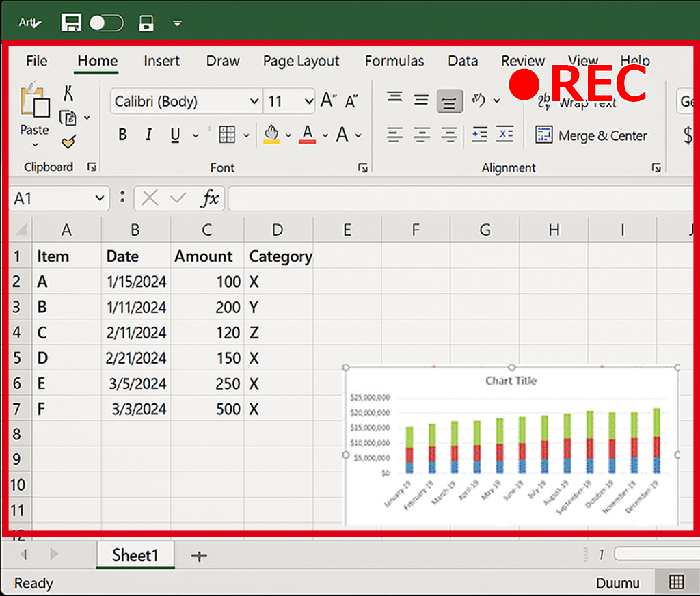The image size is (700, 596).
Task: Click the Increase Font Size icon
Action: 327,99
